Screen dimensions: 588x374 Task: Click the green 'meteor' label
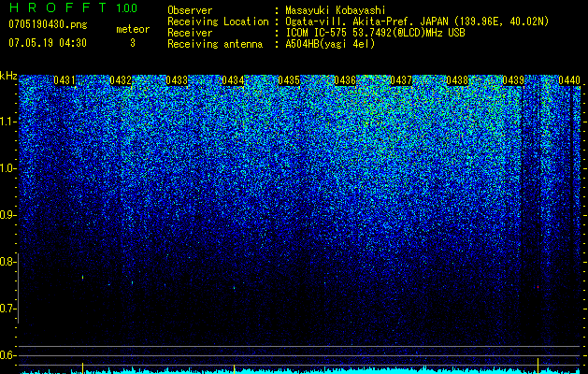point(133,29)
